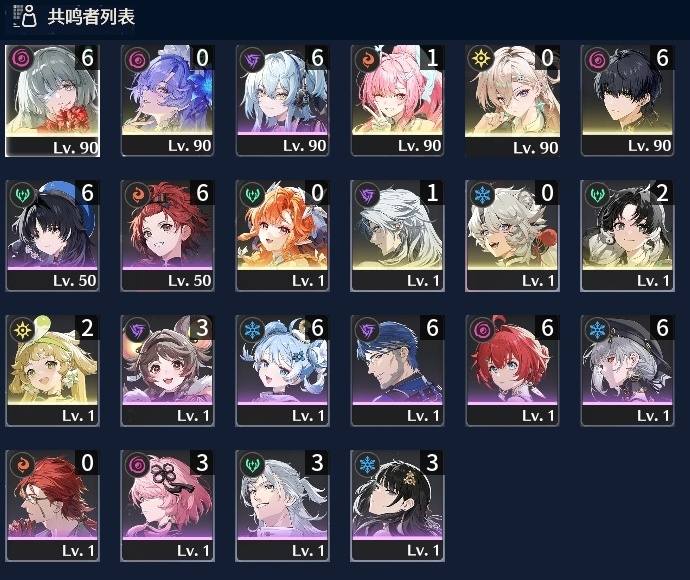Click the Fusion flame icon on red-haired Lv. 50 card
The image size is (690, 580).
(136, 194)
